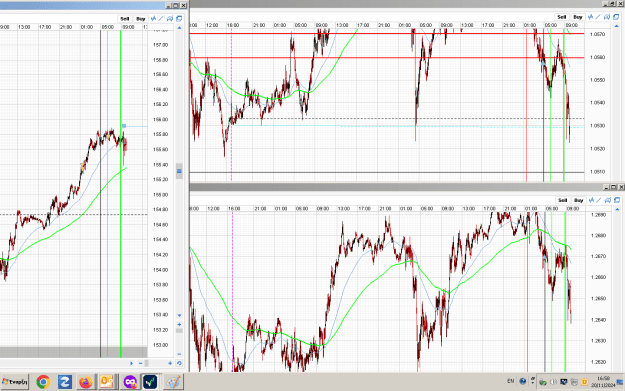The height and width of the screenshot is (391, 625).
Task: Click the blue price marker in the left chart
Action: (124, 126)
